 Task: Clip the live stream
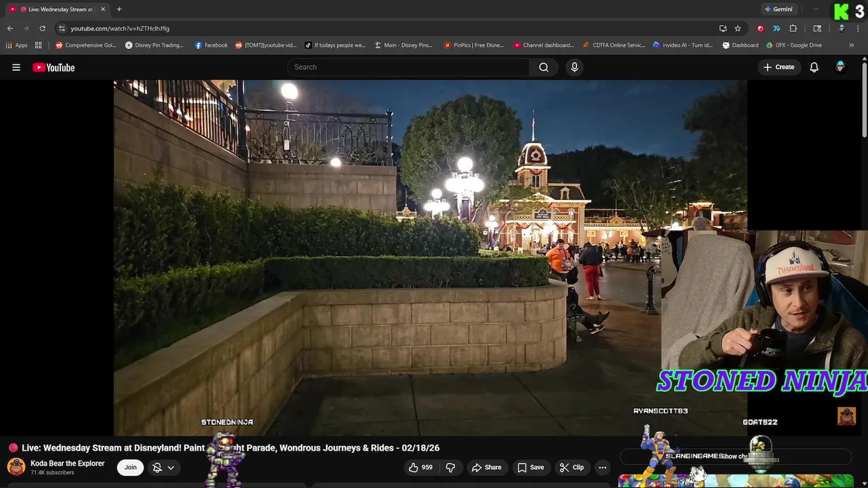coord(572,467)
